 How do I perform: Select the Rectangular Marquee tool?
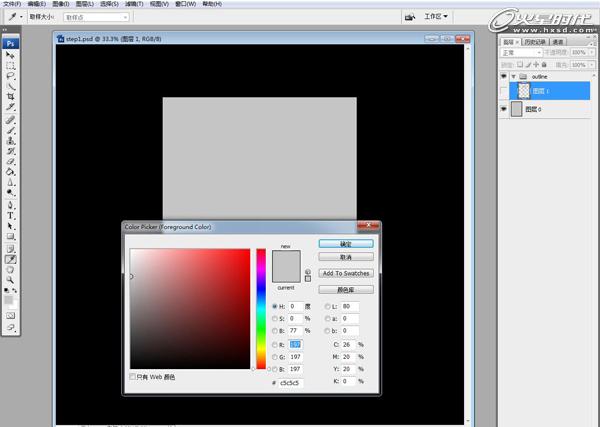click(x=11, y=65)
